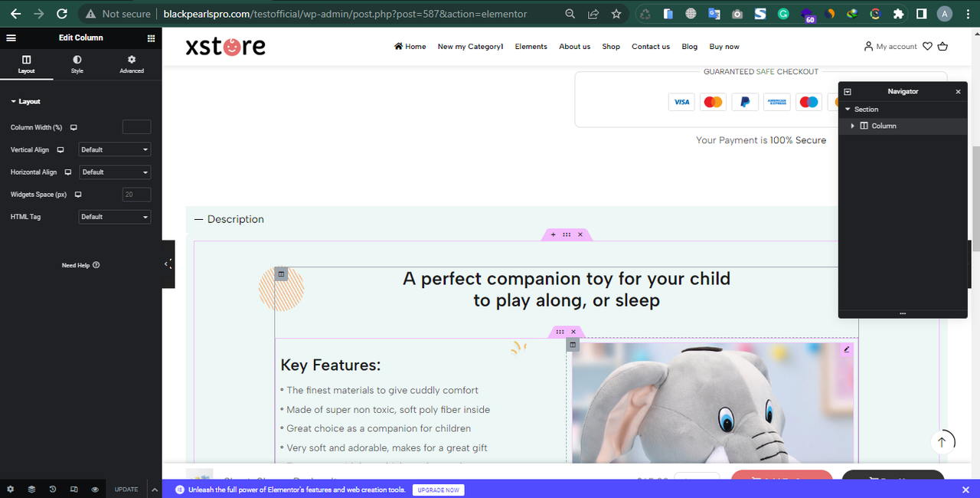This screenshot has height=498, width=980.
Task: Reload the page with refresh icon
Action: tap(62, 14)
